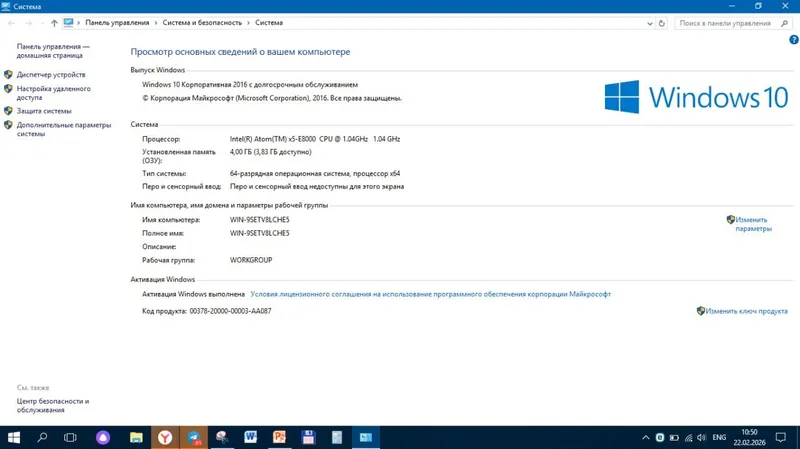Open Word from taskbar
Viewport: 800px width, 449px height.
[251, 437]
